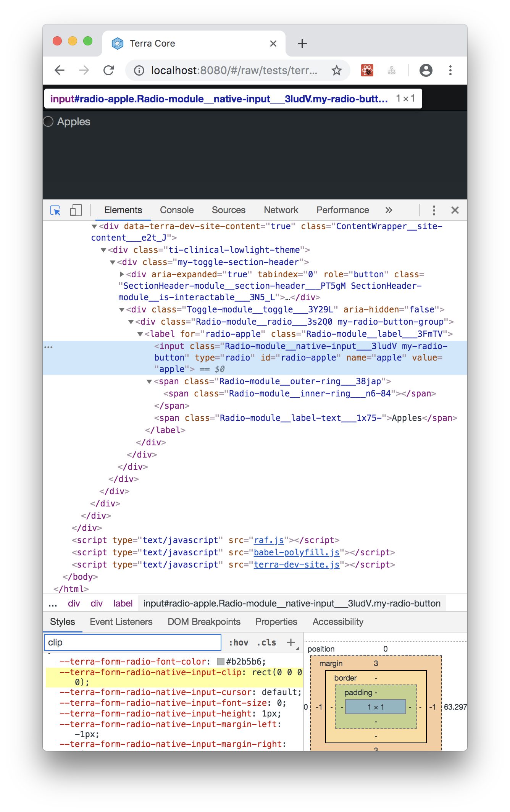Viewport: 510px width, 812px height.
Task: Collapse the Toggle-module toggle div
Action: (x=122, y=310)
